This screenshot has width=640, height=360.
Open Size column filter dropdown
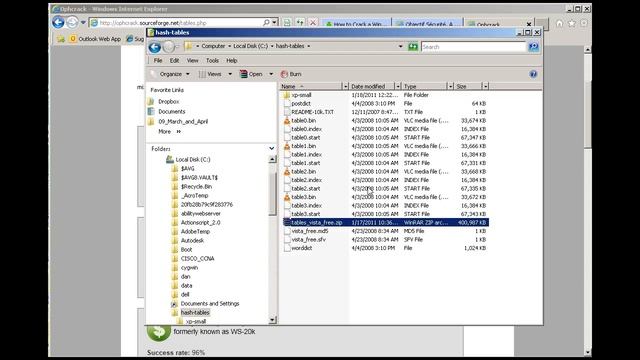[x=485, y=87]
